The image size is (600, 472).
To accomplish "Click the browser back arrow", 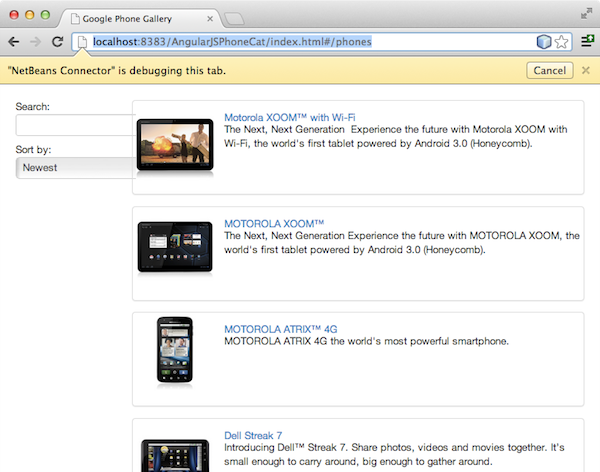I will click(14, 42).
